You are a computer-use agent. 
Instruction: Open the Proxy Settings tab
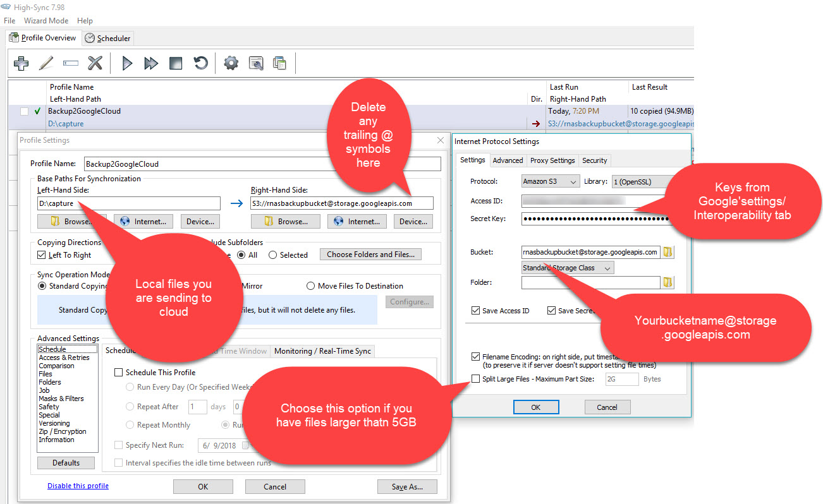pos(552,160)
